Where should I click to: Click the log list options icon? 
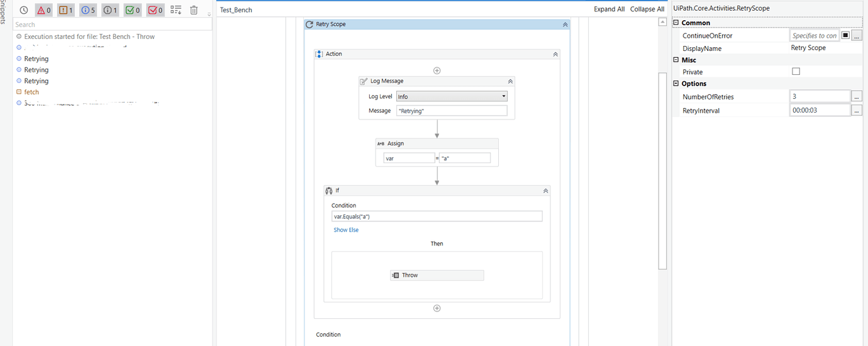176,10
